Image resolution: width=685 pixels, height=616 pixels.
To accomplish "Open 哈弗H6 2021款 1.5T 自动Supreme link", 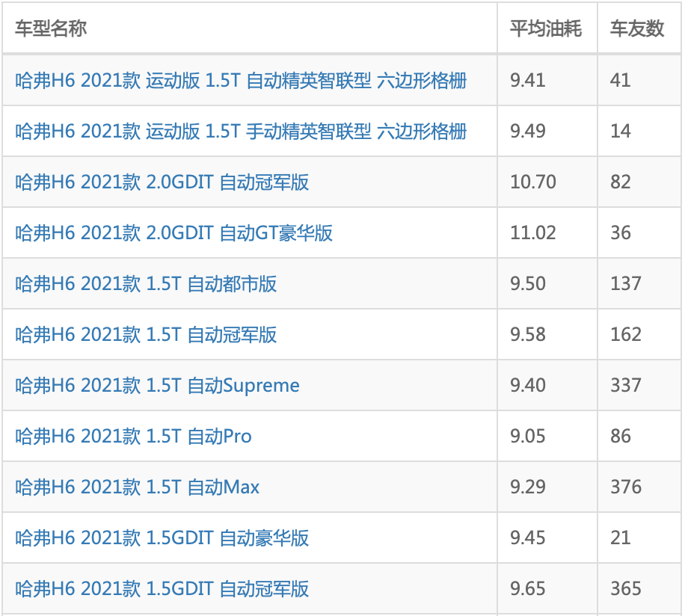I will (157, 386).
